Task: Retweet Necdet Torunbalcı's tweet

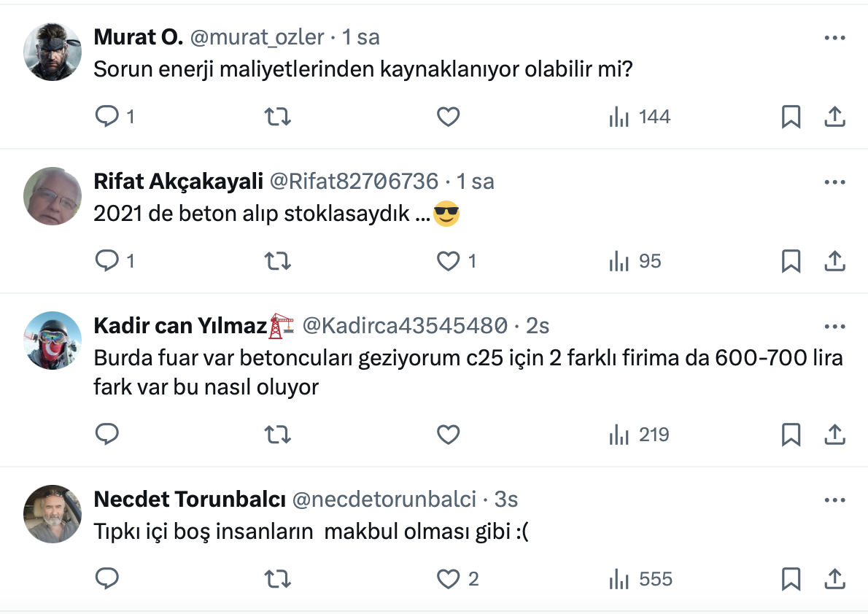Action: pos(277,579)
